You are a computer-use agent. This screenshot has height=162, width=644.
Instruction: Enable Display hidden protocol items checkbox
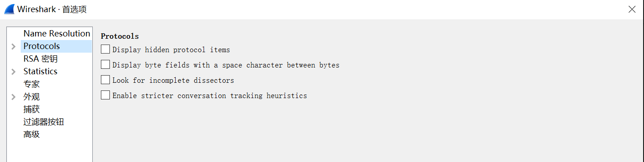click(x=105, y=49)
